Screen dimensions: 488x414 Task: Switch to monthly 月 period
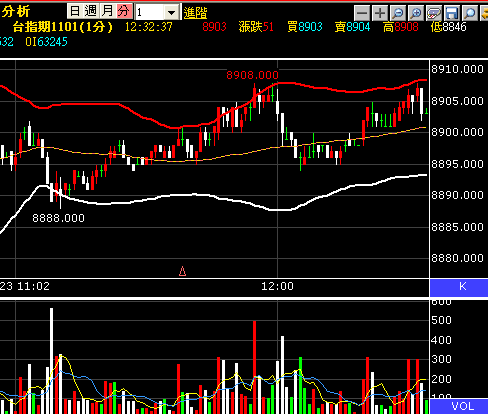point(107,12)
